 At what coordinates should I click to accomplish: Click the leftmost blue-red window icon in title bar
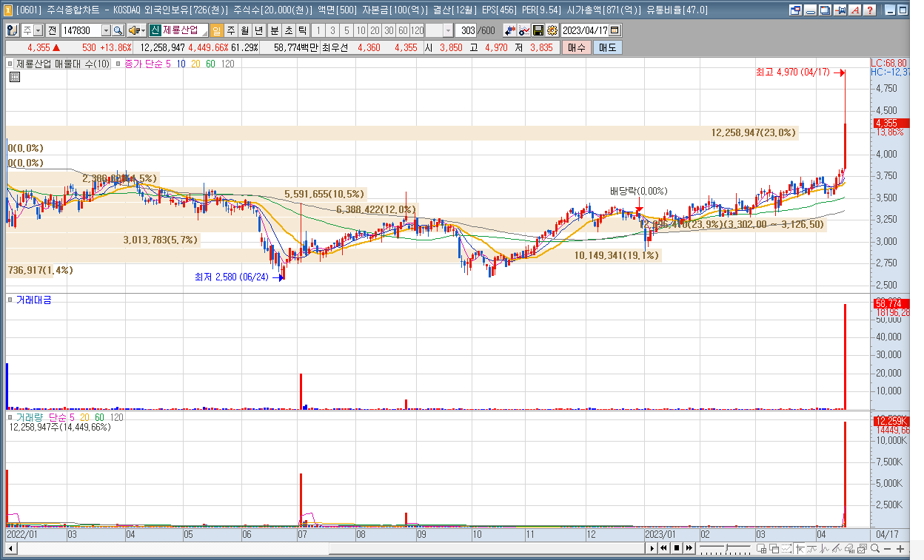click(795, 10)
